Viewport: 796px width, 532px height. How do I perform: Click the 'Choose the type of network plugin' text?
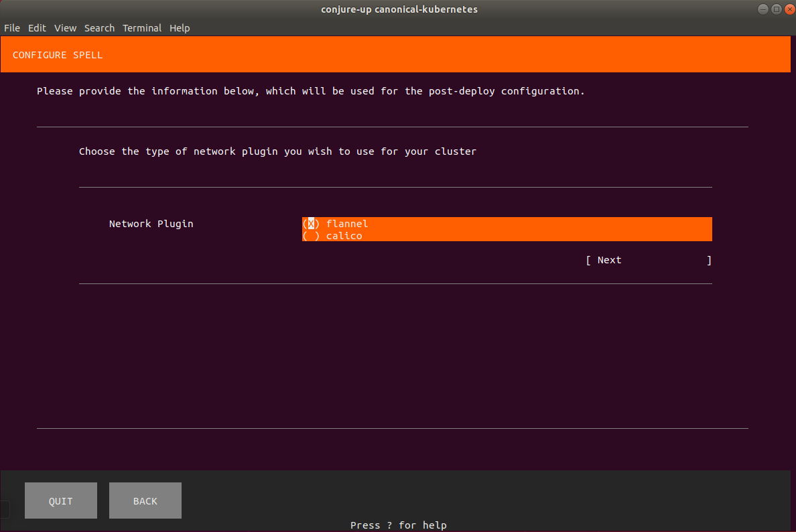178,151
